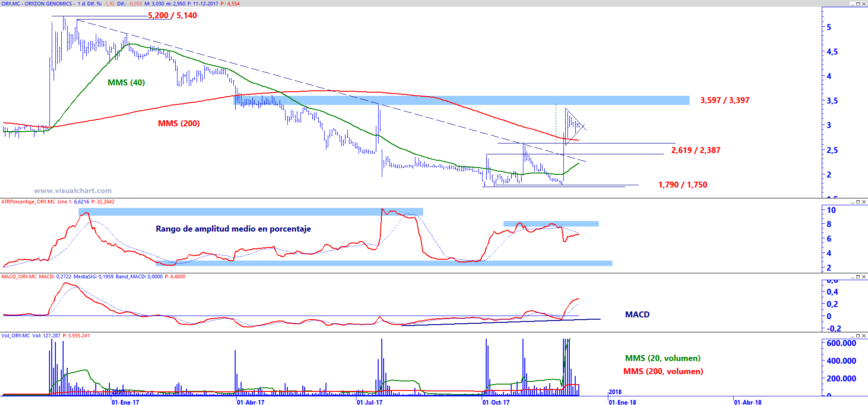Click the 'MACD' annotation text

pos(637,315)
